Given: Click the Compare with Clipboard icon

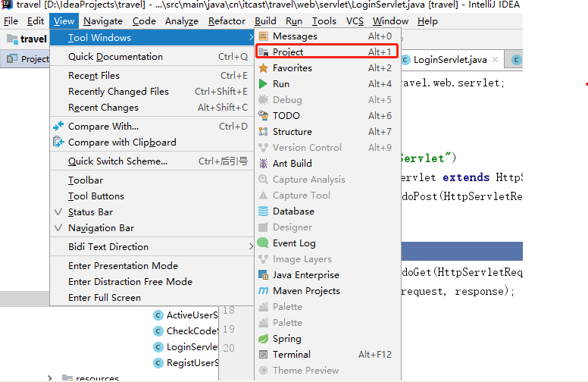Looking at the screenshot, I should 58,142.
